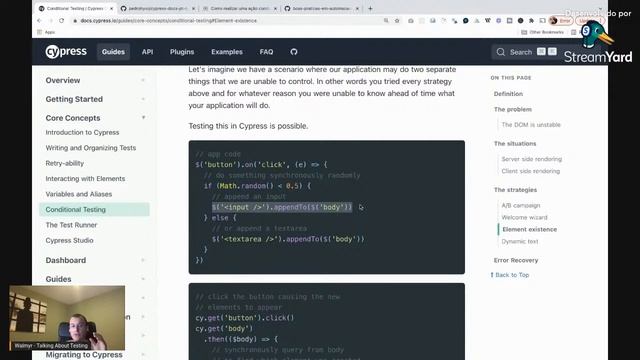This screenshot has height=360, width=640.
Task: Open The Test Runner sidebar link
Action: point(71,225)
